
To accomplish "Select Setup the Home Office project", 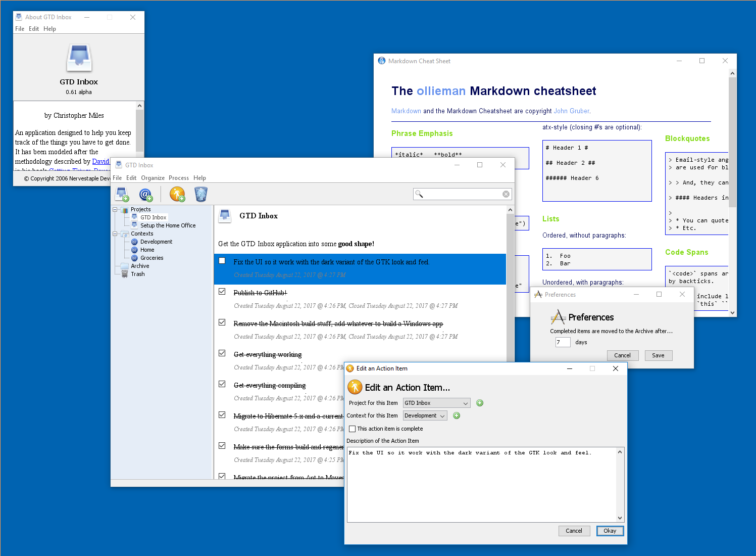I will click(x=168, y=225).
